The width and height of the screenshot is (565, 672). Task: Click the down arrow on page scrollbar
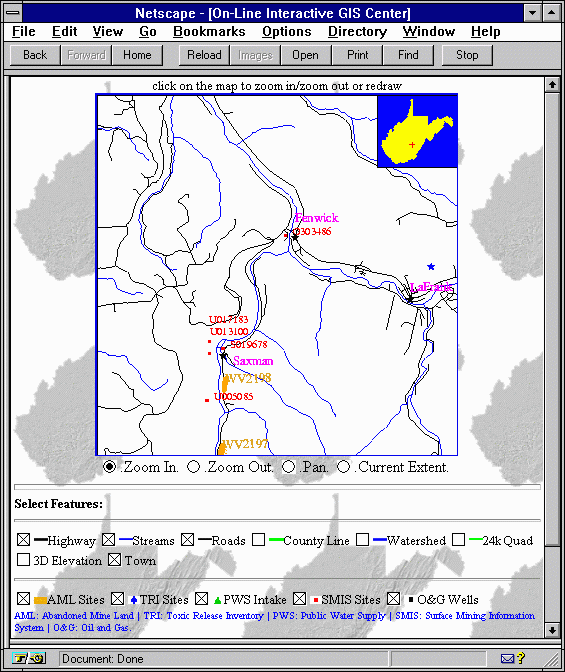tap(552, 630)
